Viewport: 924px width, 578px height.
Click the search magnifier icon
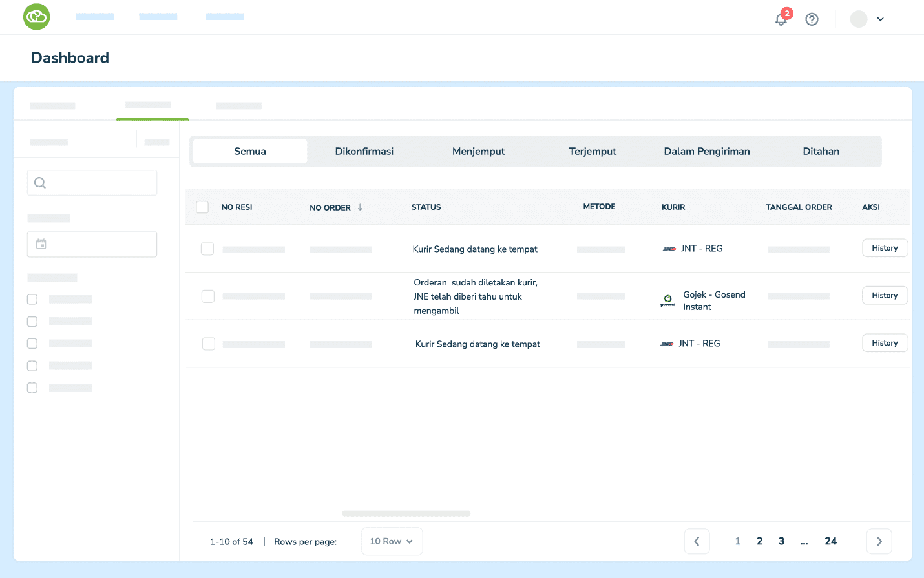coord(39,183)
